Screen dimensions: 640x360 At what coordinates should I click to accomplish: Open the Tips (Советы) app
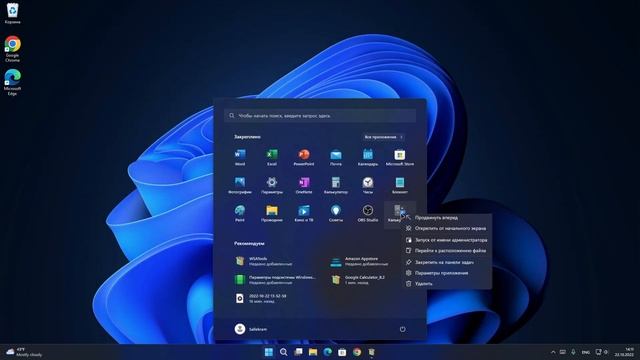coord(336,213)
